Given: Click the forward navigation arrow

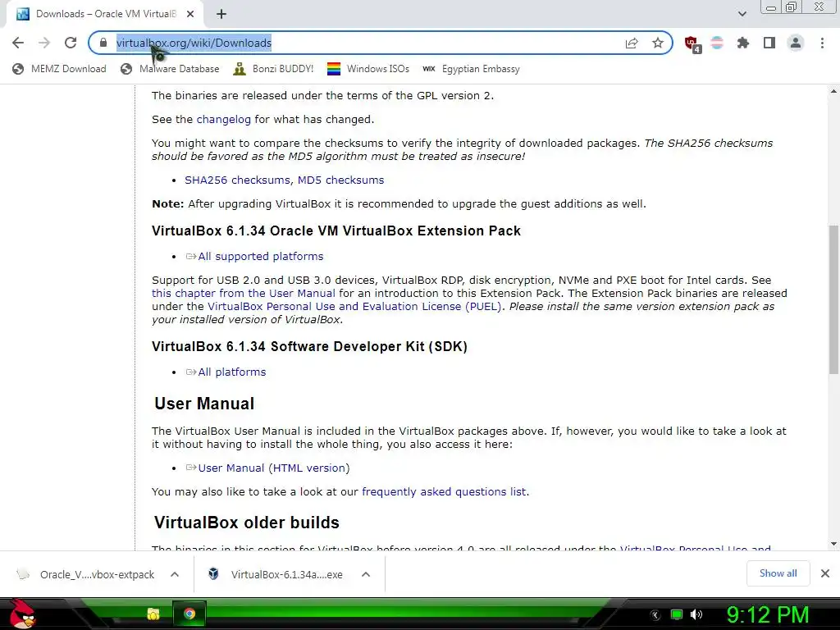Looking at the screenshot, I should [x=44, y=43].
